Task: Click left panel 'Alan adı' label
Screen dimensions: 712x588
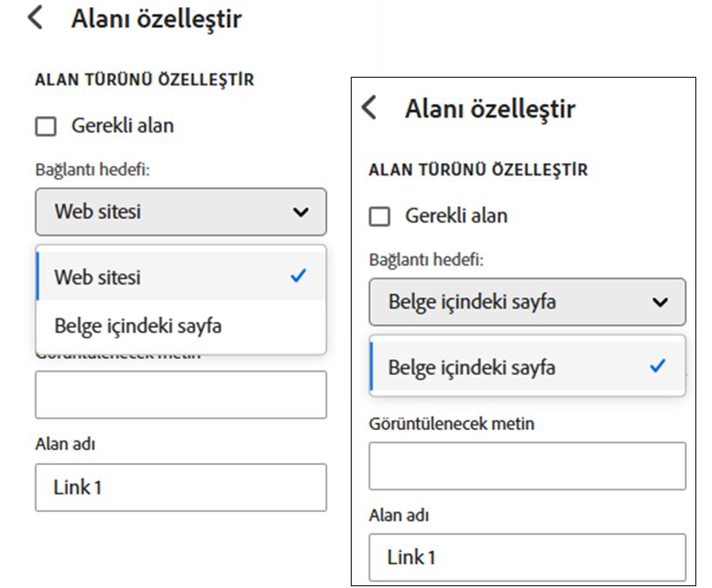Action: [x=65, y=443]
